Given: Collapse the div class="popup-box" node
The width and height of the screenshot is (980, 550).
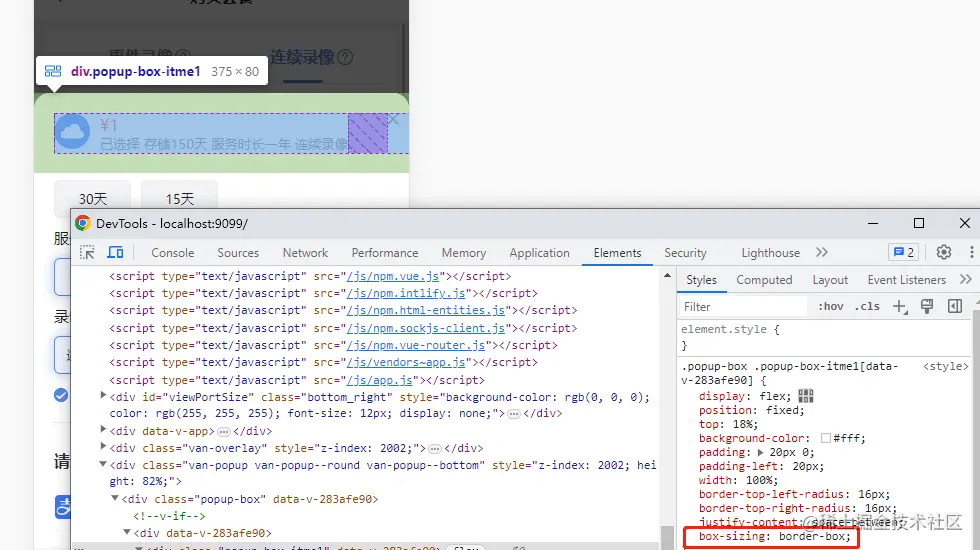Looking at the screenshot, I should tap(115, 498).
